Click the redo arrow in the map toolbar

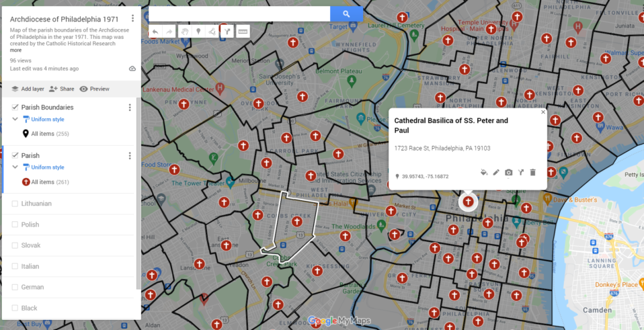coord(169,32)
